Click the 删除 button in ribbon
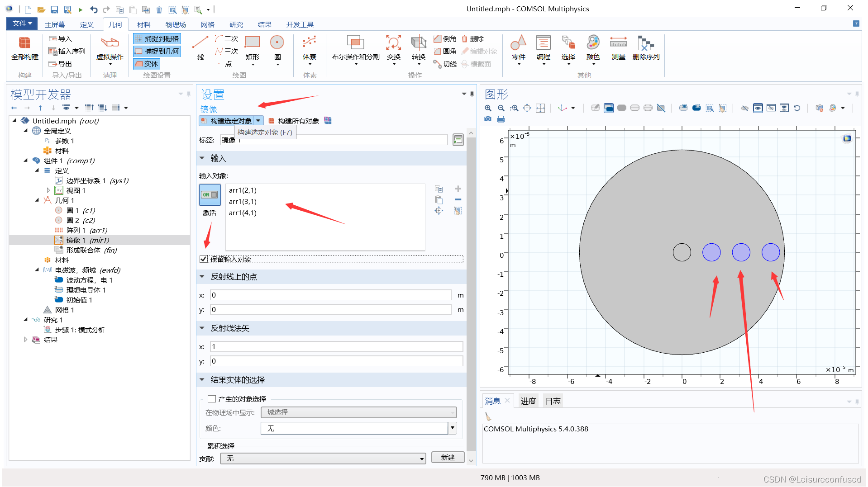868x487 pixels. 472,39
